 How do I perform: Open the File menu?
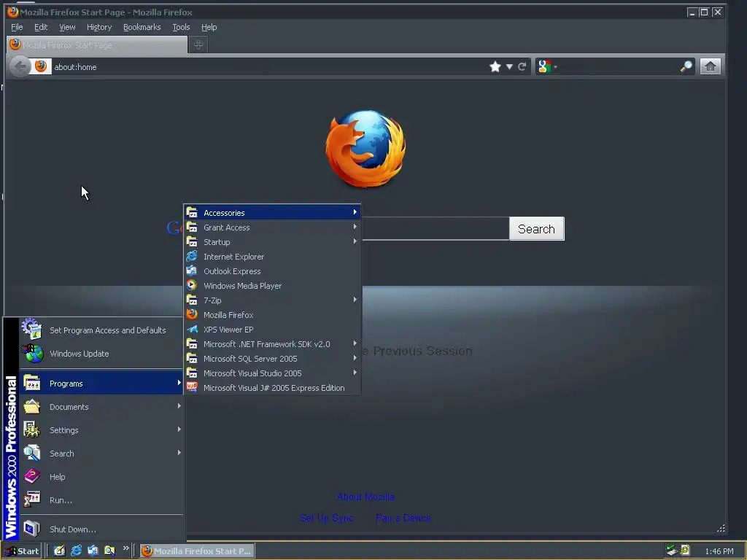(17, 27)
